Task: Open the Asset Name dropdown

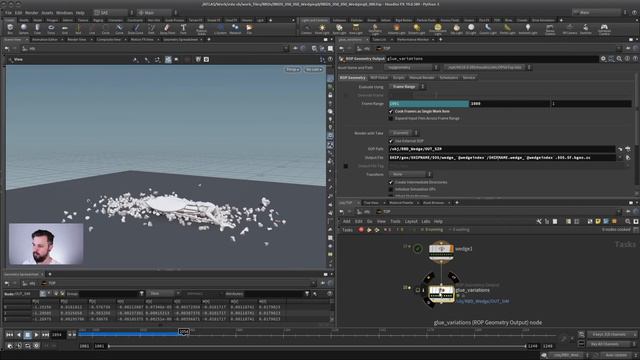Action: pyautogui.click(x=411, y=67)
